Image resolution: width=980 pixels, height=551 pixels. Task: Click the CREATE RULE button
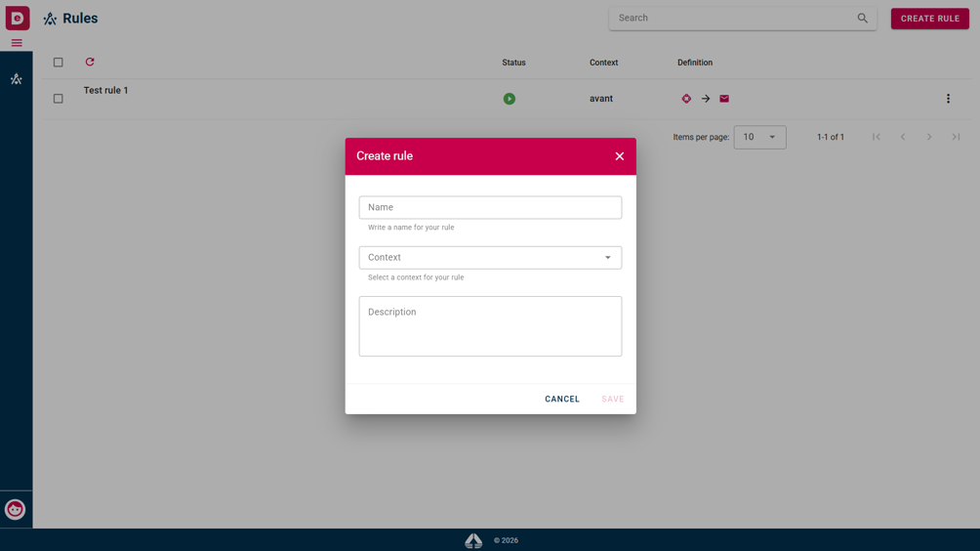coord(929,19)
